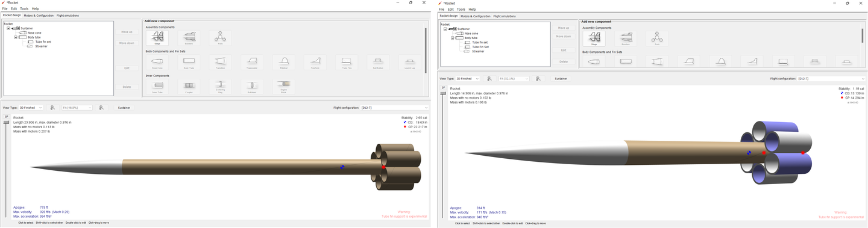Click body tube shape icon in right window
This screenshot has width=868, height=228.
coord(626,61)
